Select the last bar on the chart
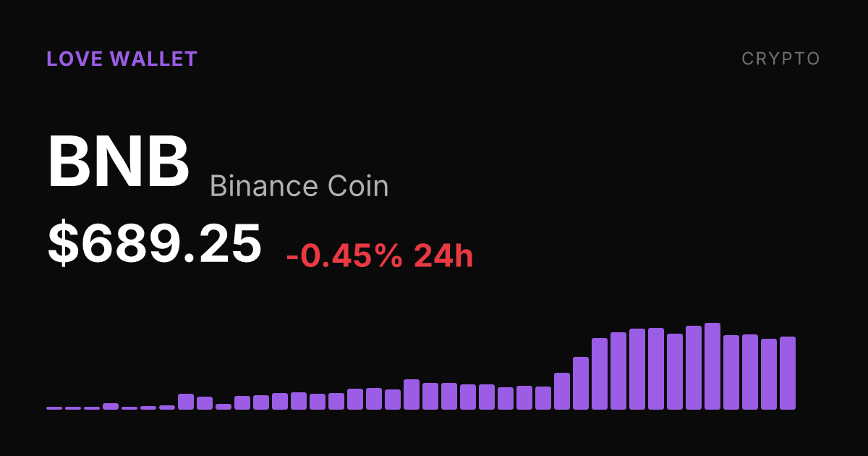The height and width of the screenshot is (456, 868). 788,373
